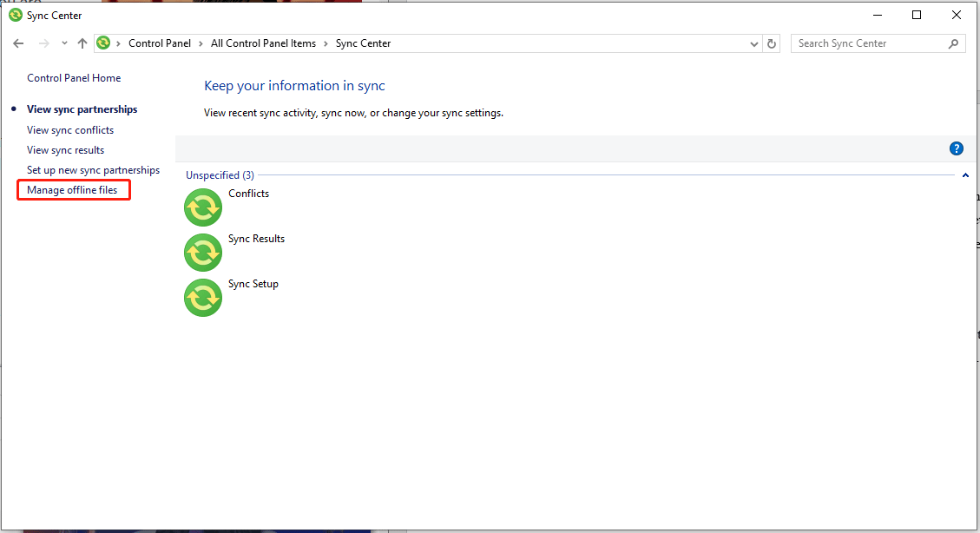Open the Recent locations dropdown arrow
980x533 pixels.
click(64, 43)
